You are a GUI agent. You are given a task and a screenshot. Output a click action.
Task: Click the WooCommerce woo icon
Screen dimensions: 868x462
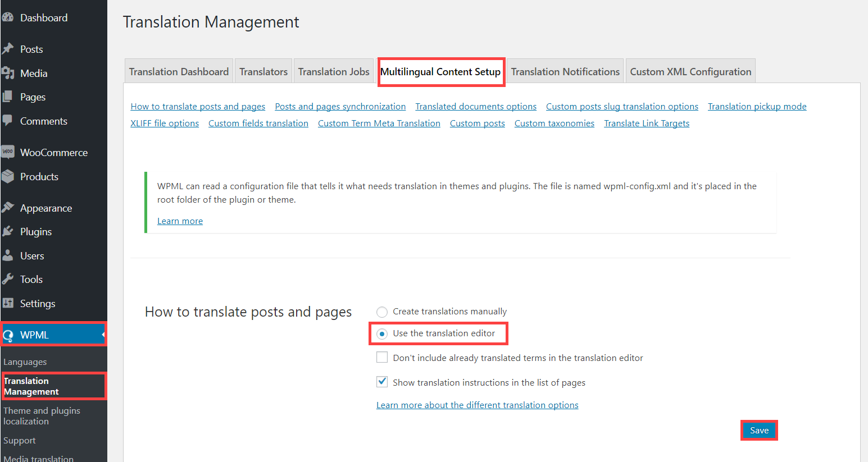[x=7, y=152]
